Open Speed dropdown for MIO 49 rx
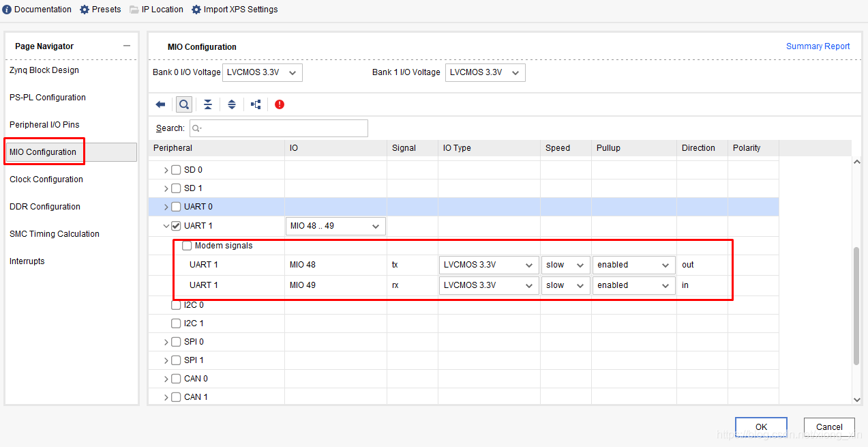 tap(565, 285)
